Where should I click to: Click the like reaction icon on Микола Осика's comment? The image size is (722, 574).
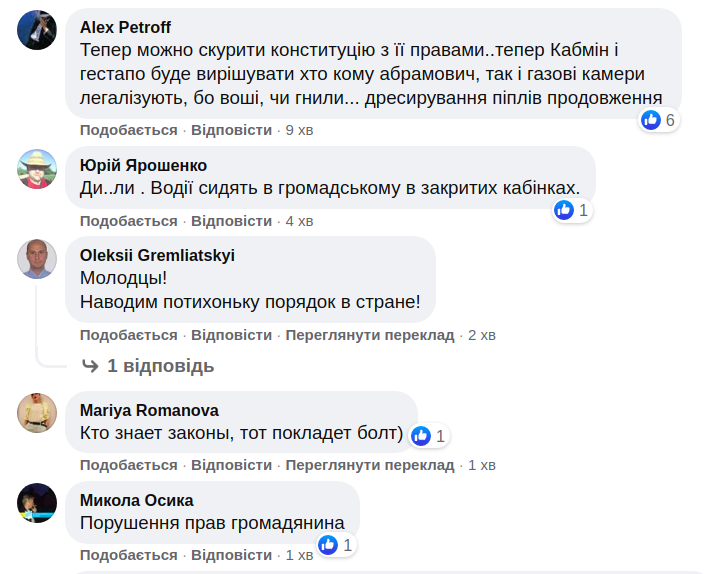tap(328, 545)
